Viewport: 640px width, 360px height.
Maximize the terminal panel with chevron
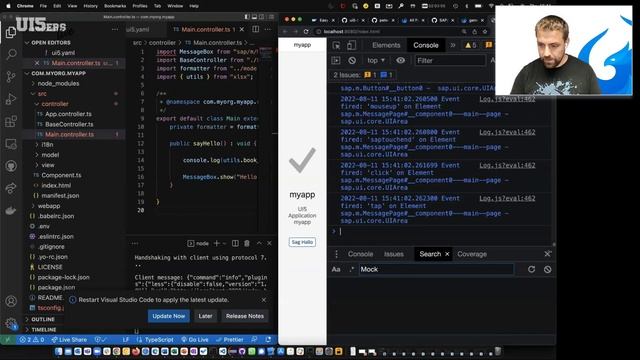pos(259,243)
